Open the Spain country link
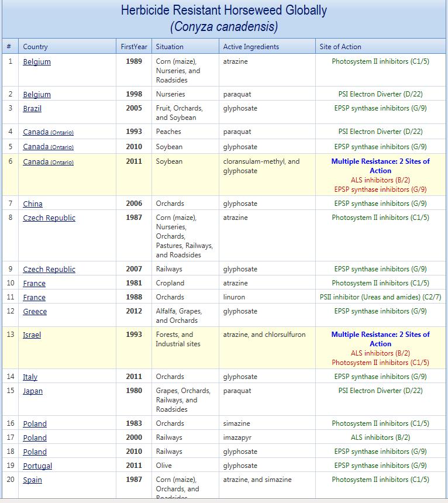This screenshot has width=448, height=503. (32, 480)
